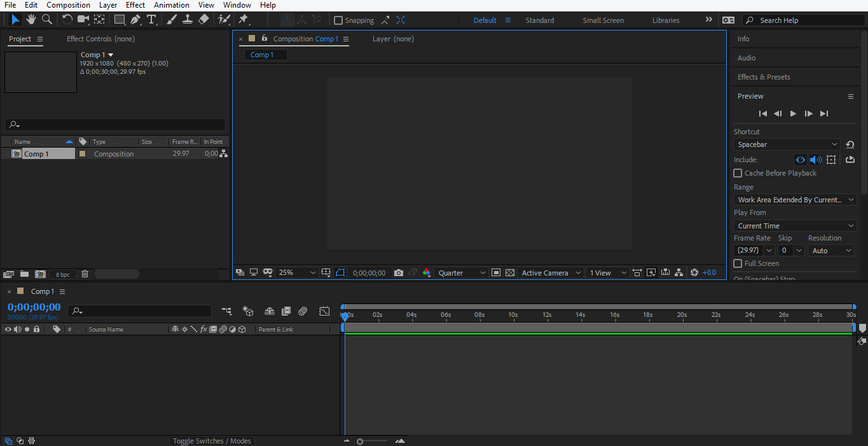Click the timeline zoom slider handle
This screenshot has width=868, height=446.
(360, 441)
